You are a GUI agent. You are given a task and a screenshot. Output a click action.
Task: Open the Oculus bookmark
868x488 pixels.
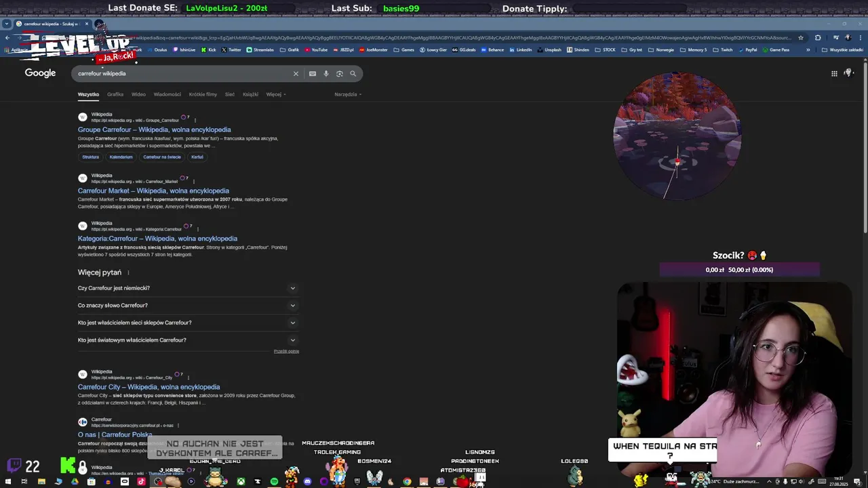pos(157,49)
